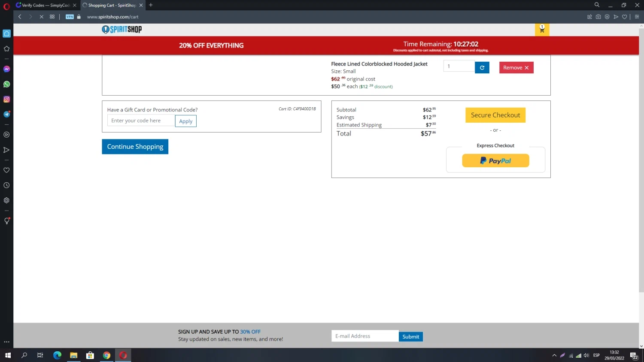Open File Explorer from taskbar
Screen dimensions: 644x362
[73, 355]
